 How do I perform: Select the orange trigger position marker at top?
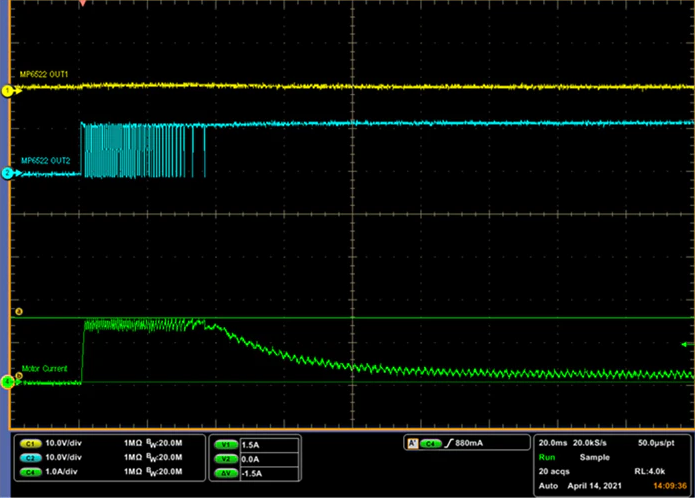point(82,4)
